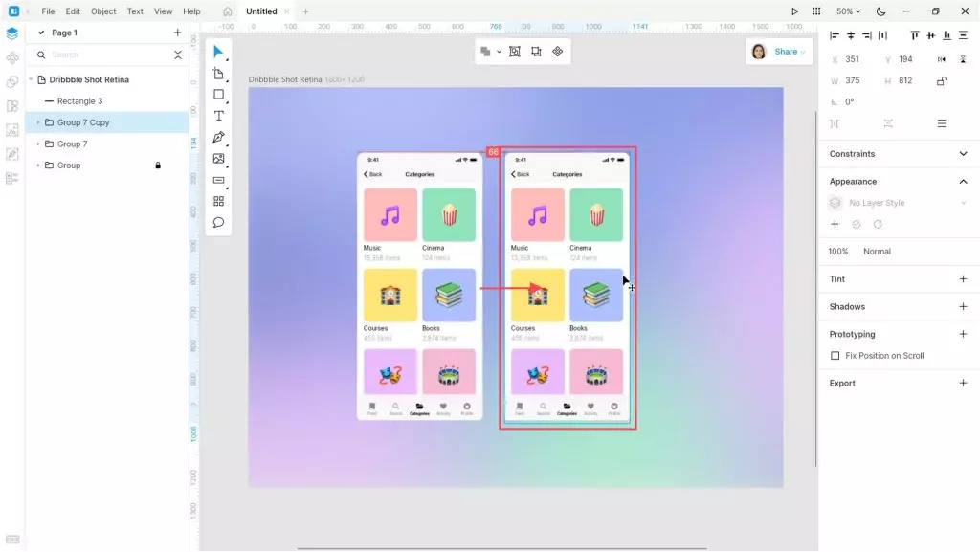Flip the selection vertically
The width and height of the screenshot is (980, 552).
pyautogui.click(x=963, y=59)
